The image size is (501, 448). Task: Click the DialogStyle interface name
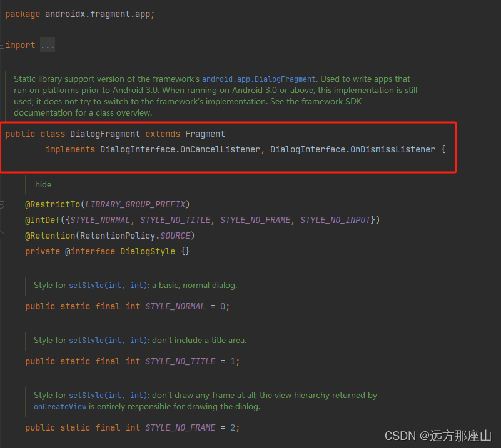click(x=148, y=251)
